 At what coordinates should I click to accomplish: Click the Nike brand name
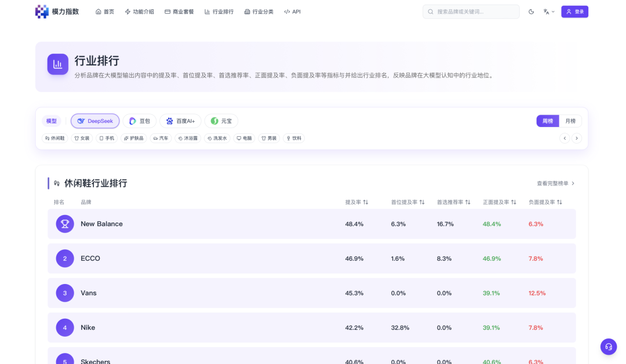click(x=88, y=327)
